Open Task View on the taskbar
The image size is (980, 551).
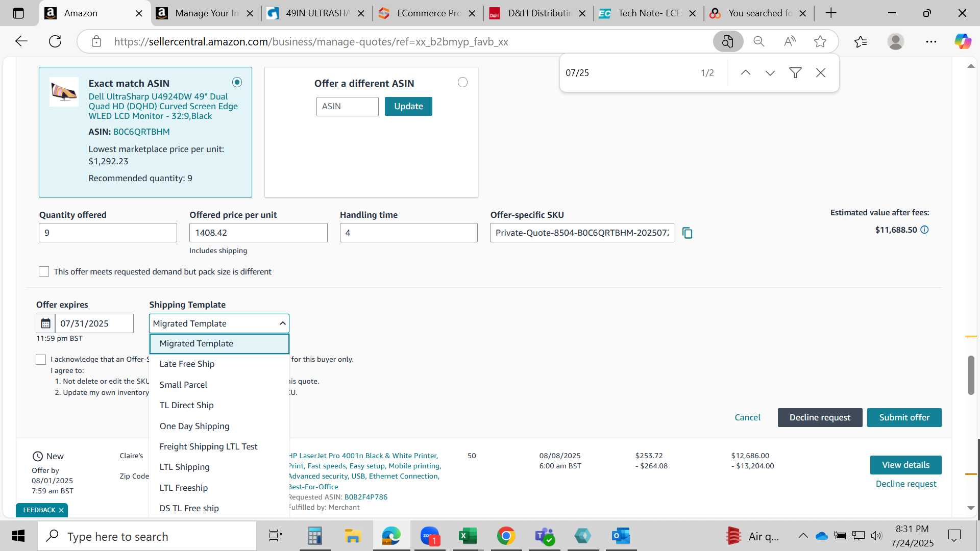click(276, 536)
